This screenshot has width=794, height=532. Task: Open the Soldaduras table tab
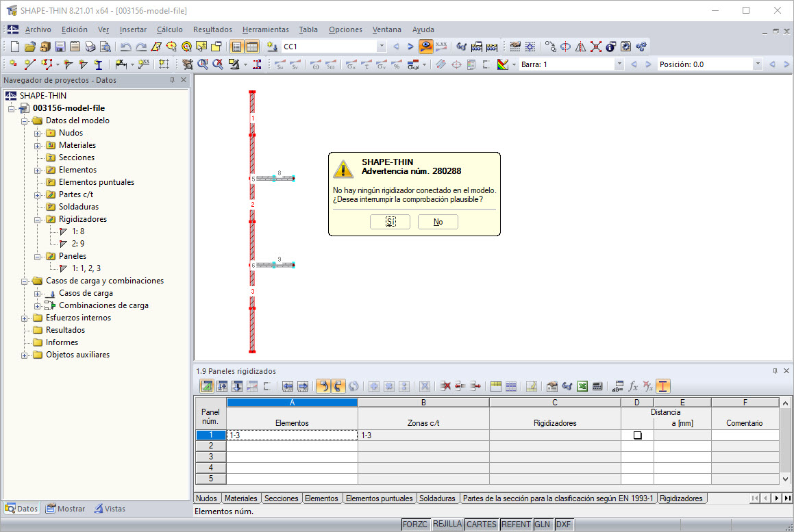[x=437, y=498]
